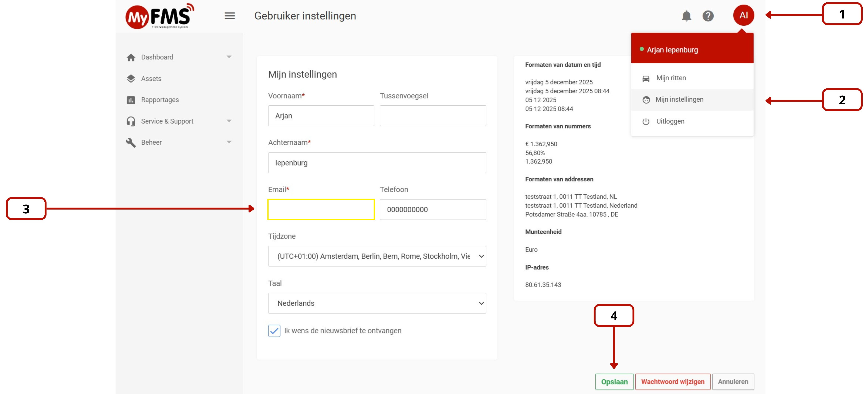Click the Rapportages chart icon
The height and width of the screenshot is (394, 868).
coord(131,100)
